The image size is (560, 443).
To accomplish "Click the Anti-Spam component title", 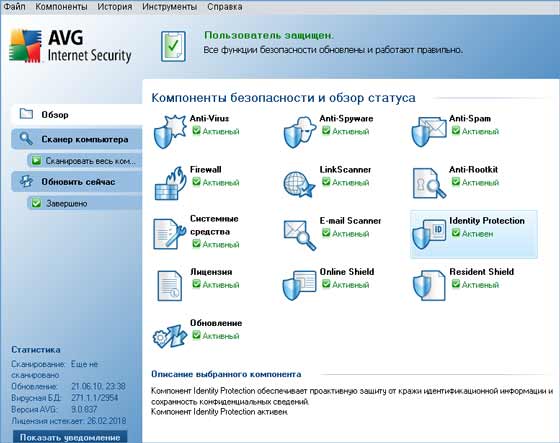I will 470,118.
